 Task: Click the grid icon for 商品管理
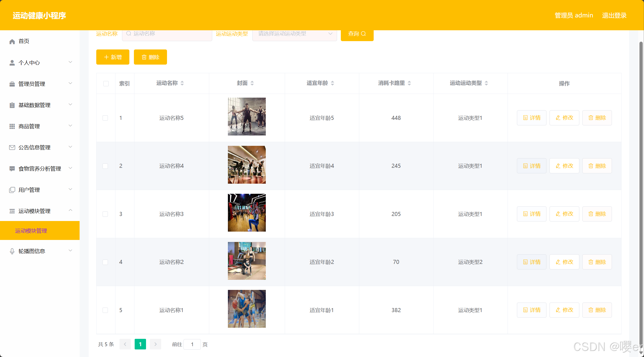coord(12,126)
